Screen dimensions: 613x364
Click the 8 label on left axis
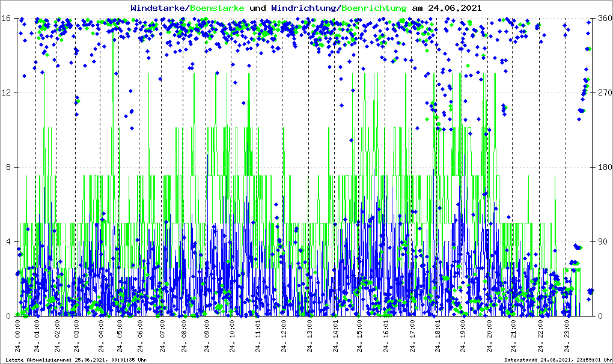coord(8,167)
